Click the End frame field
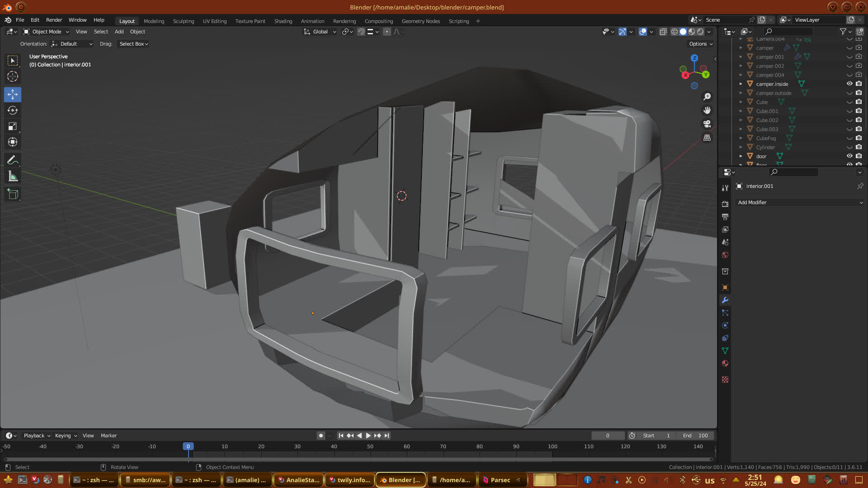This screenshot has width=868, height=488. pos(696,436)
